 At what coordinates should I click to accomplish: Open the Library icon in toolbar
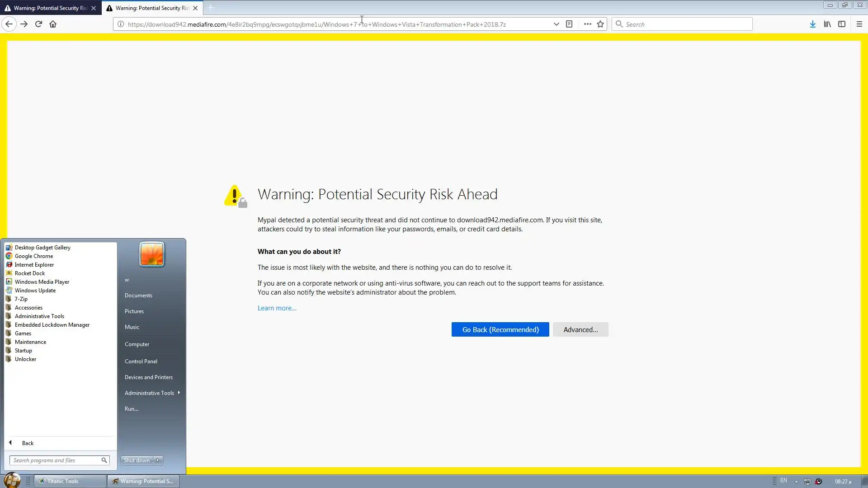(x=827, y=24)
